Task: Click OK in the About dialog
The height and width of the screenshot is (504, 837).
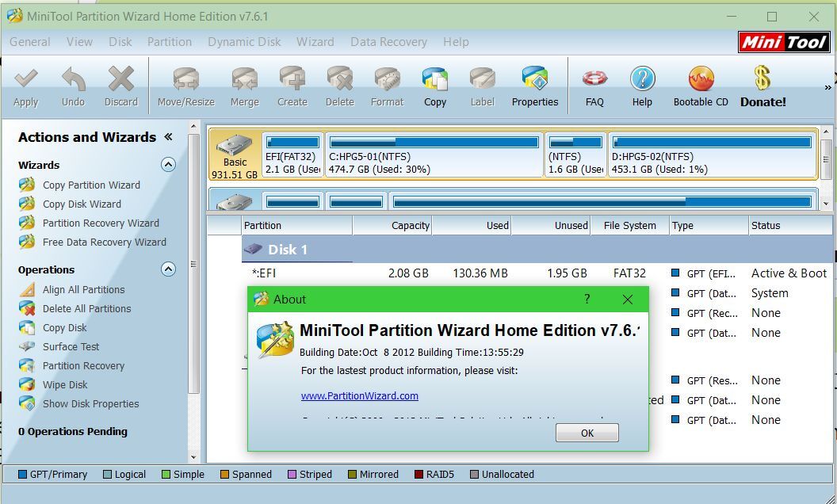Action: [x=587, y=433]
